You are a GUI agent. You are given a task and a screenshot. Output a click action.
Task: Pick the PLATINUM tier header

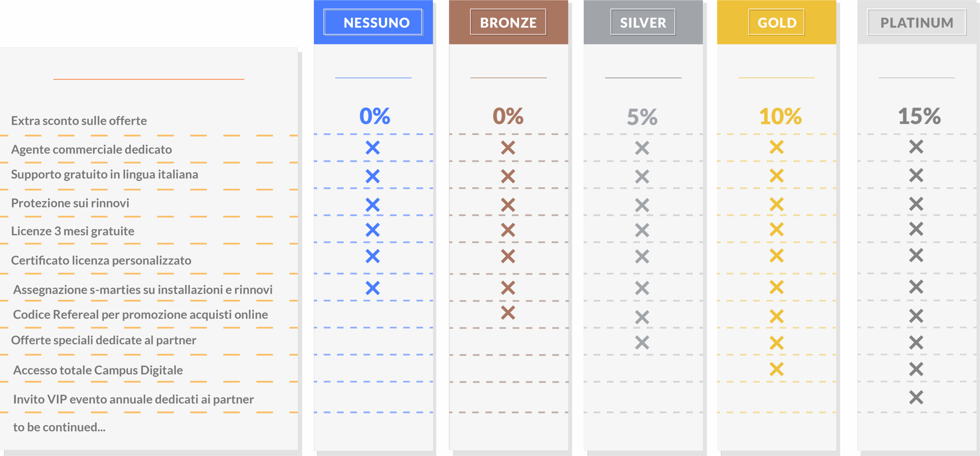click(916, 23)
